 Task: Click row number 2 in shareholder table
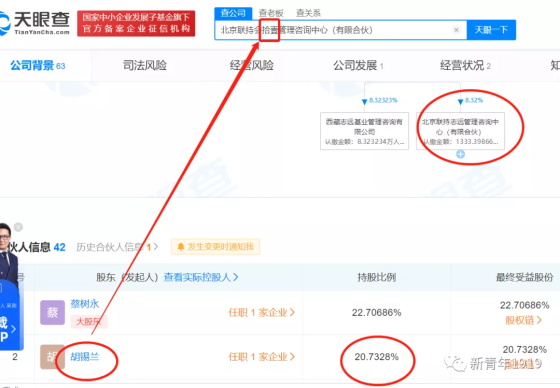pos(15,357)
